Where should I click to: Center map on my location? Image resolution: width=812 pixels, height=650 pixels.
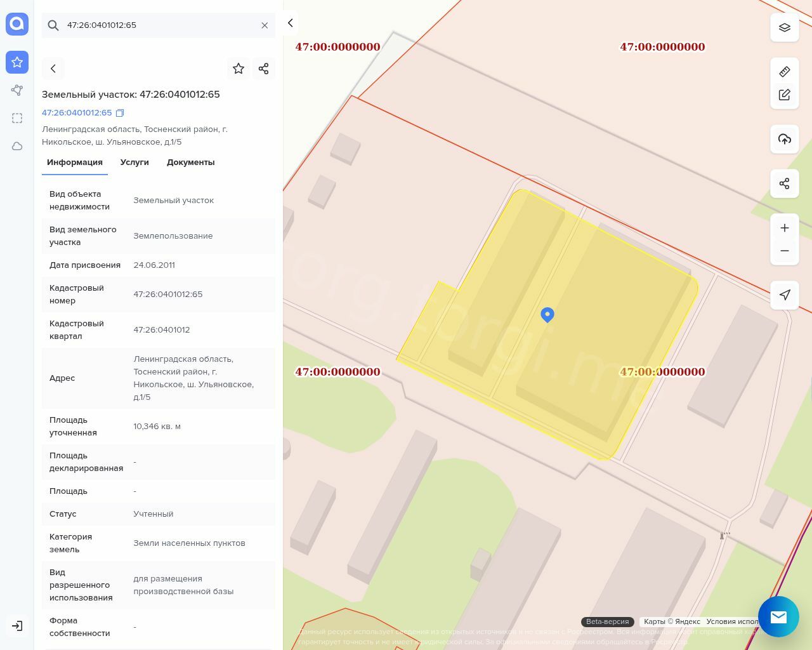pos(784,295)
